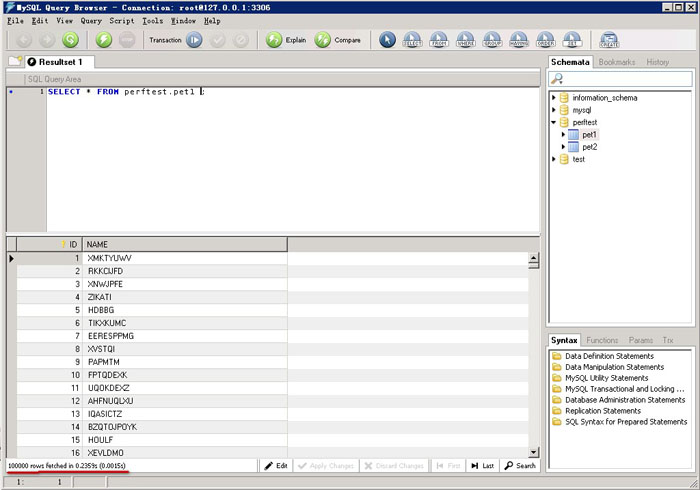Select the ORDER clause builder icon
The width and height of the screenshot is (700, 490).
[x=546, y=40]
